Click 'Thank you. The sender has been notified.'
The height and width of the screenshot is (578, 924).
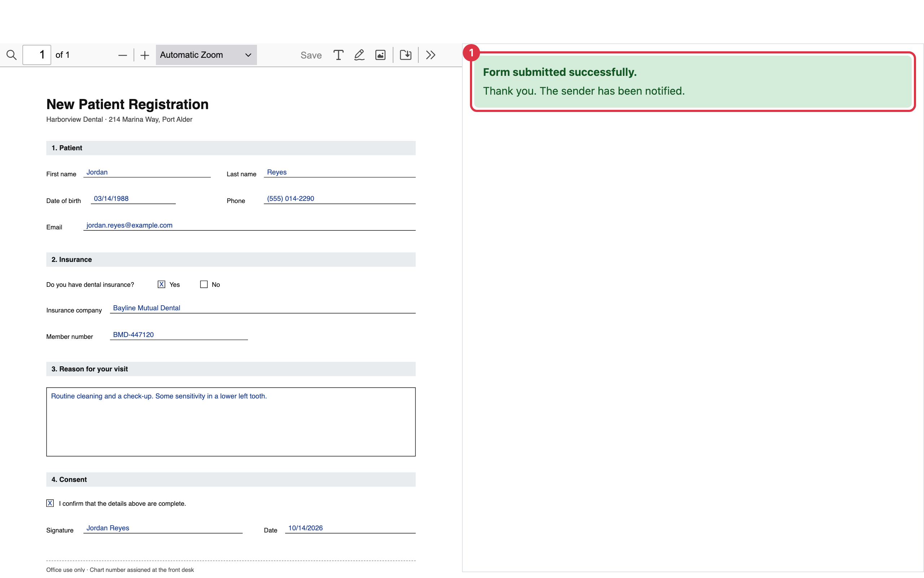584,91
